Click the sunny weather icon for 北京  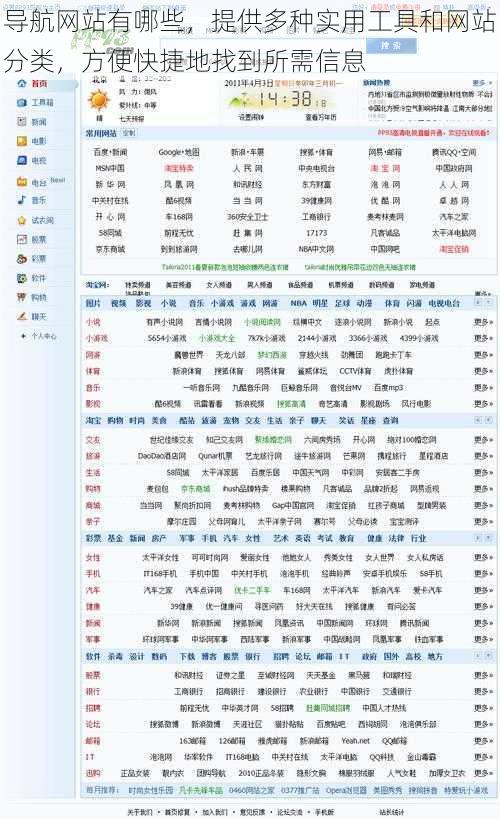click(99, 100)
